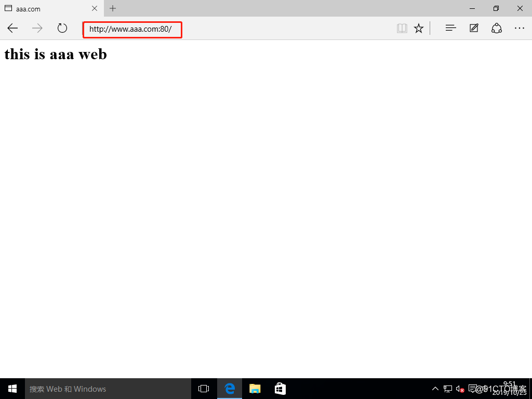Screen dimensions: 532x399
Task: Open the More actions ellipsis menu
Action: click(x=520, y=28)
